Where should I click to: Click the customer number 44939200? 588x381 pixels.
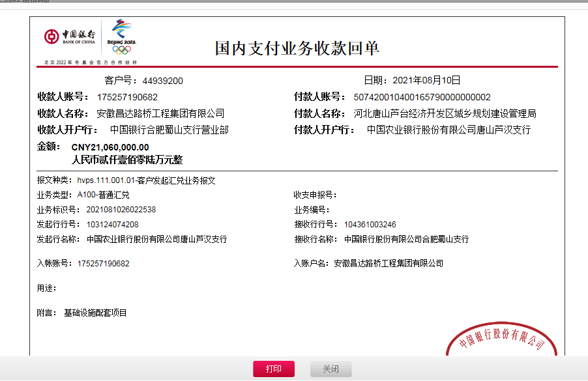tap(162, 81)
